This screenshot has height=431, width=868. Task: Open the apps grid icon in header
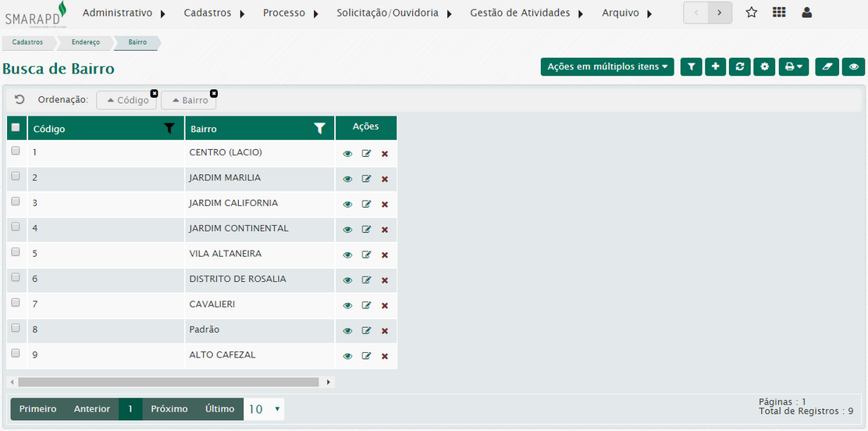click(779, 12)
